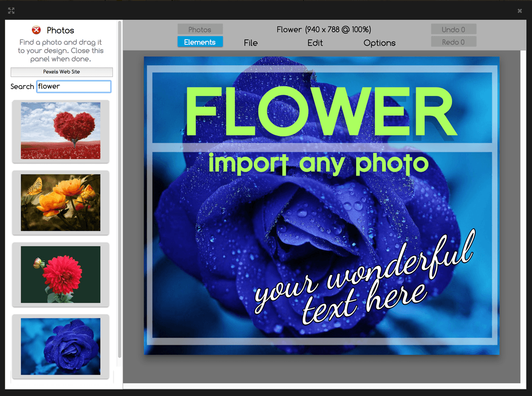Select the red dahlia photo
Viewport: 532px width, 396px height.
coord(61,274)
